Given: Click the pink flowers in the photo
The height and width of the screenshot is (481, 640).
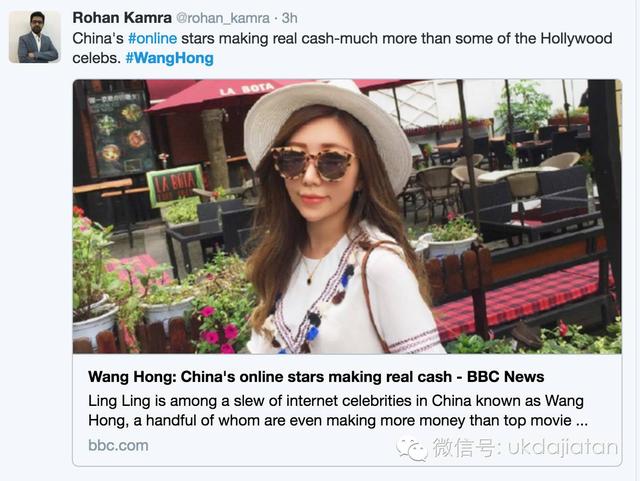Looking at the screenshot, I should pyautogui.click(x=217, y=329).
